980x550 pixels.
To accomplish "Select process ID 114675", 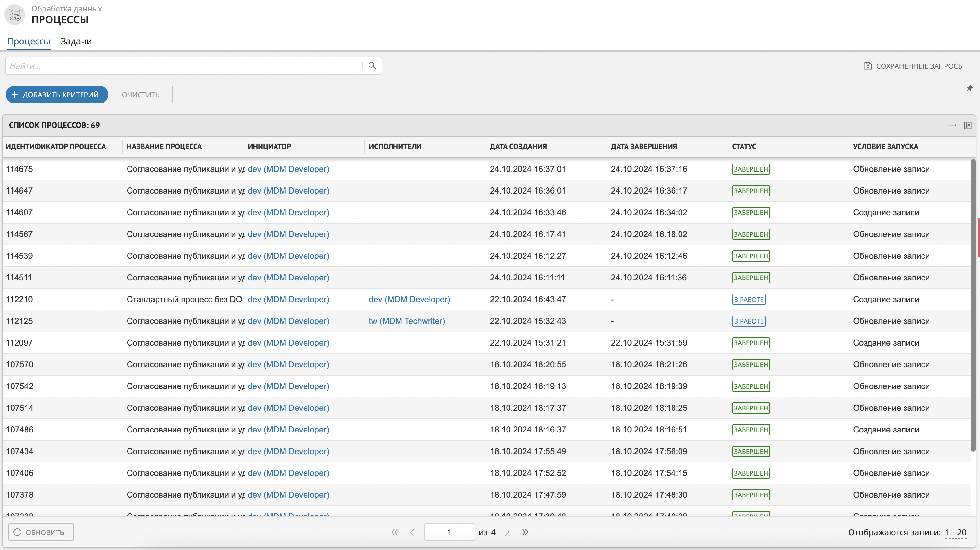I will (19, 169).
